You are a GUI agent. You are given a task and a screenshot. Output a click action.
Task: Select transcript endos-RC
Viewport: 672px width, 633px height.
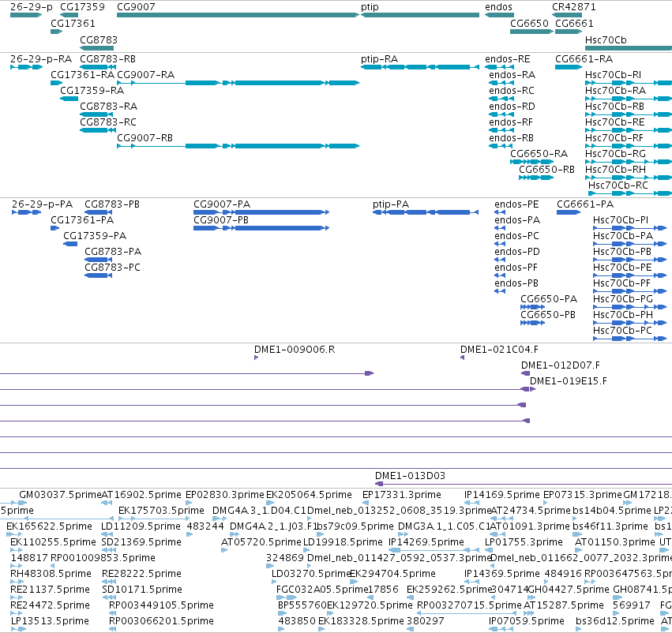[x=501, y=99]
